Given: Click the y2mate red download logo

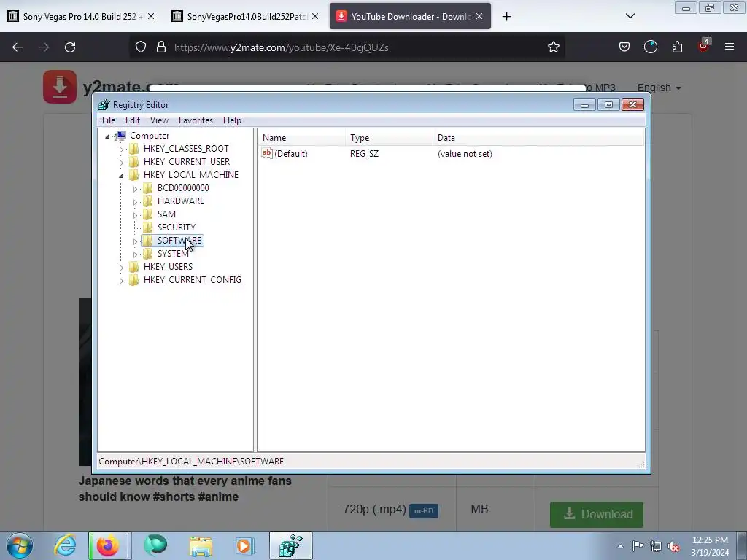Looking at the screenshot, I should point(60,87).
